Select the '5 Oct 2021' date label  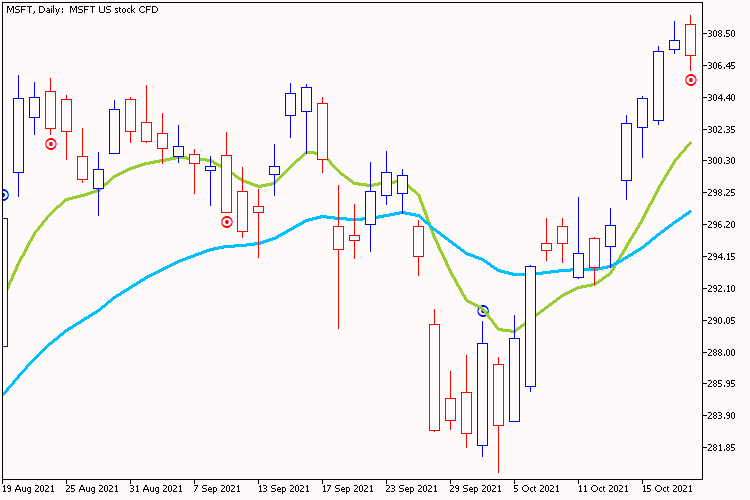click(x=536, y=489)
